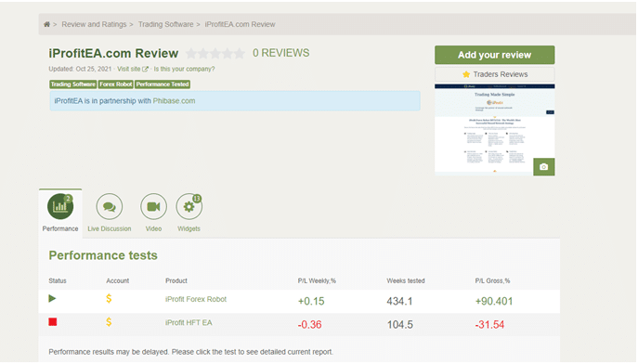Screen dimensions: 638x364
Task: Select the Trading Software tag
Action: 72,84
